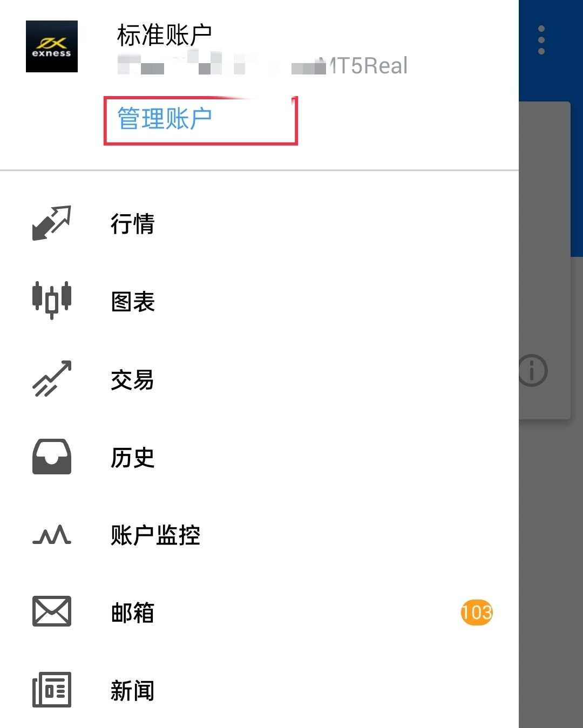Viewport: 583px width, 728px height.
Task: Open the 管理账户 manage accounts link
Action: point(165,119)
